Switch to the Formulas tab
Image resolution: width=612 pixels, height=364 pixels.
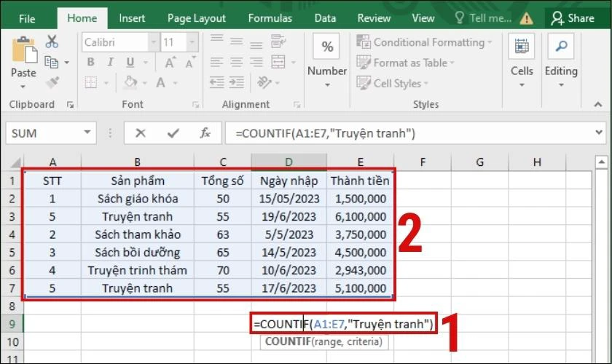tap(270, 18)
